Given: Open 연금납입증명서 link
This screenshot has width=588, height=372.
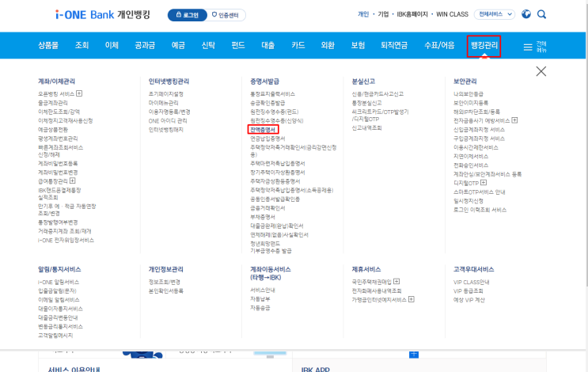Looking at the screenshot, I should pos(267,139).
